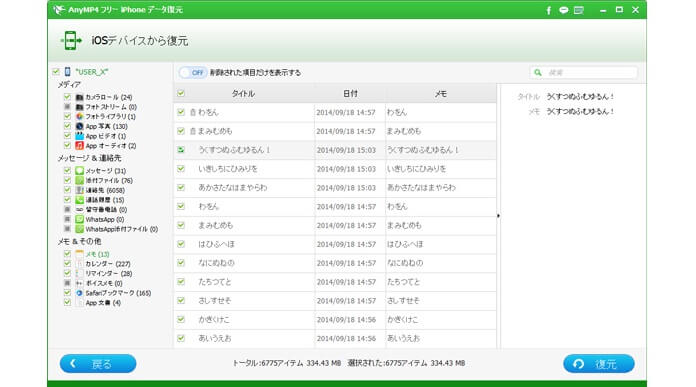Select the Camera Roll (カメラロール) category icon
Viewport: 696px width, 387px height.
79,97
